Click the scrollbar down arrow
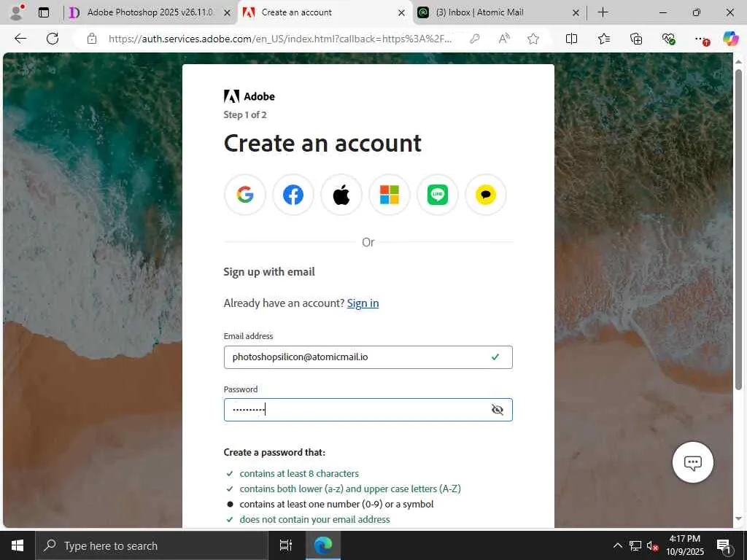This screenshot has height=560, width=747. (x=738, y=519)
